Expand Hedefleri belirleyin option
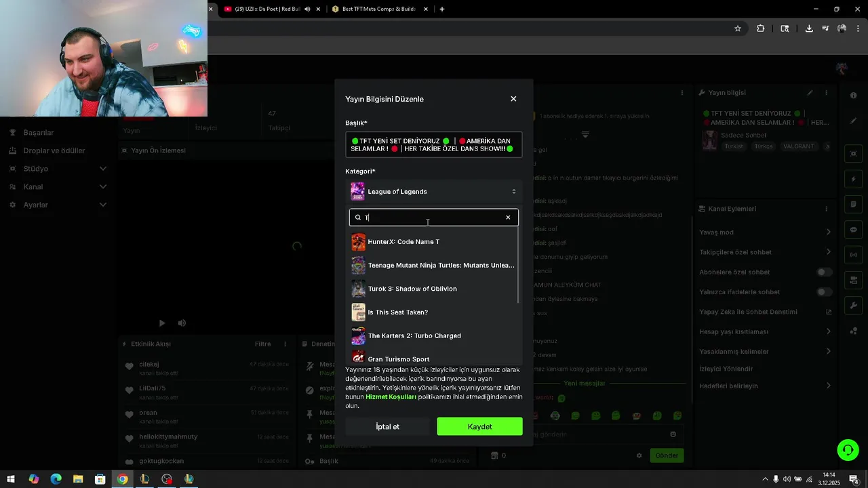 coord(765,386)
